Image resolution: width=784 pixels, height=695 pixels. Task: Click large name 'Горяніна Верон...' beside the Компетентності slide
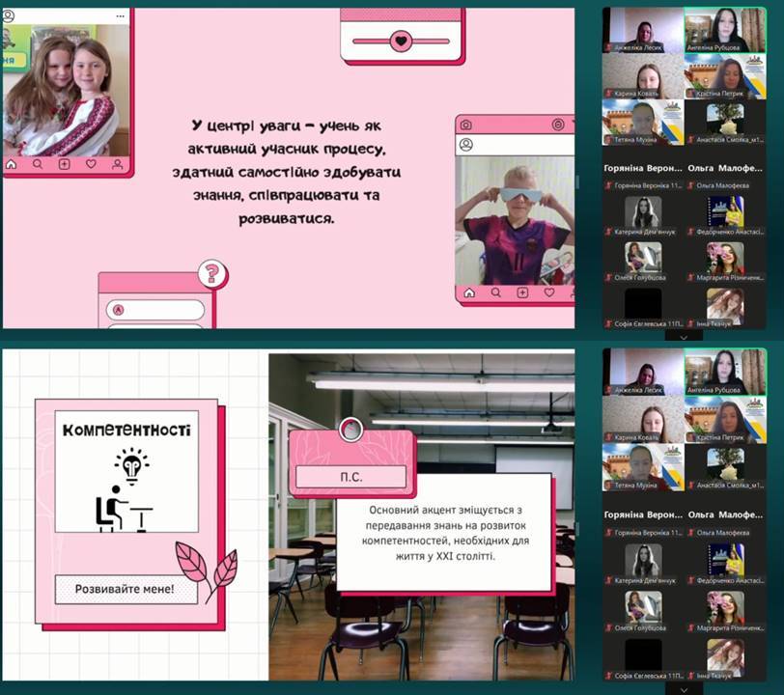(x=643, y=515)
